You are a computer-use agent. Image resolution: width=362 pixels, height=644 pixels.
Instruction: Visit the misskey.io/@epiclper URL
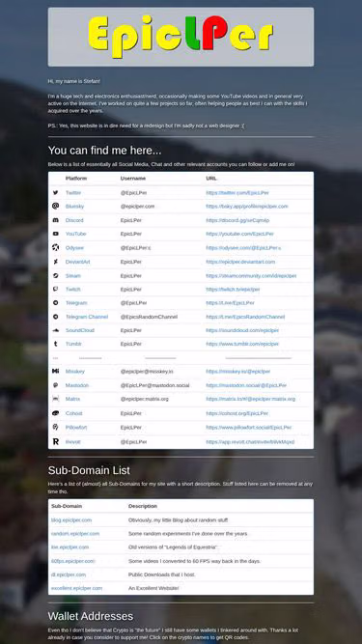pyautogui.click(x=238, y=372)
